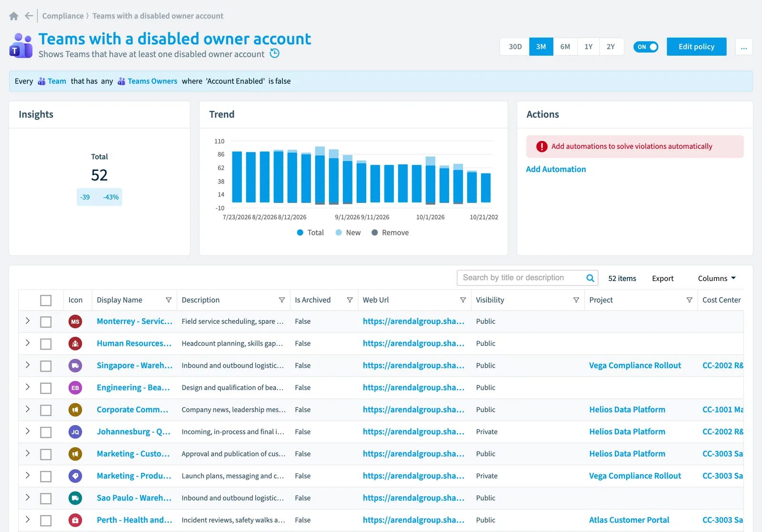Click the Engineering EB avatar icon
Screen dimensions: 762x532
tap(75, 388)
